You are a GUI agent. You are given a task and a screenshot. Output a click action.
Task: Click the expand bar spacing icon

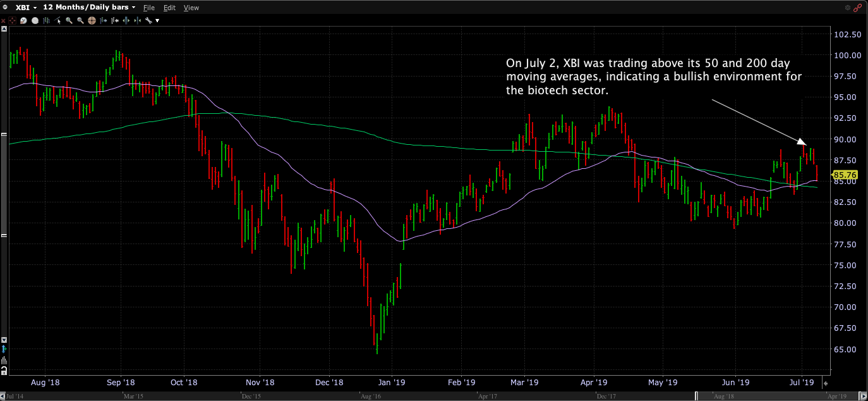click(x=126, y=20)
